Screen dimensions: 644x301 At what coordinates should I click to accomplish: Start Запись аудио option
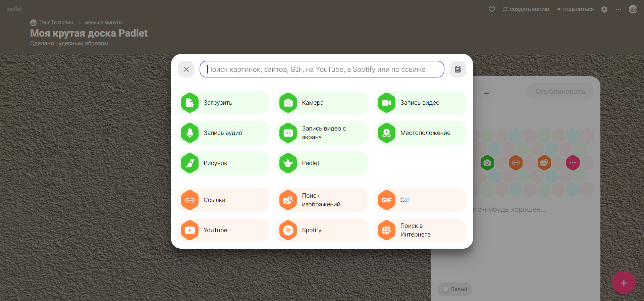click(223, 133)
